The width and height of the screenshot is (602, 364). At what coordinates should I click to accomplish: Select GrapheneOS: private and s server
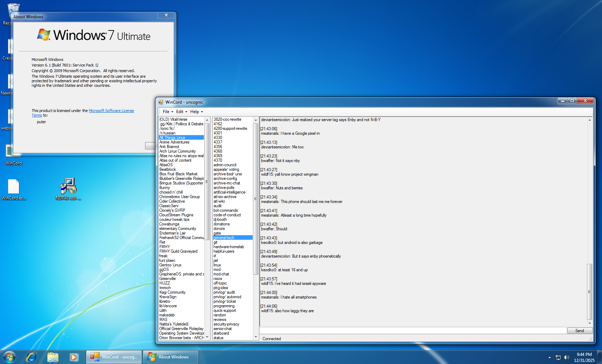pyautogui.click(x=182, y=274)
